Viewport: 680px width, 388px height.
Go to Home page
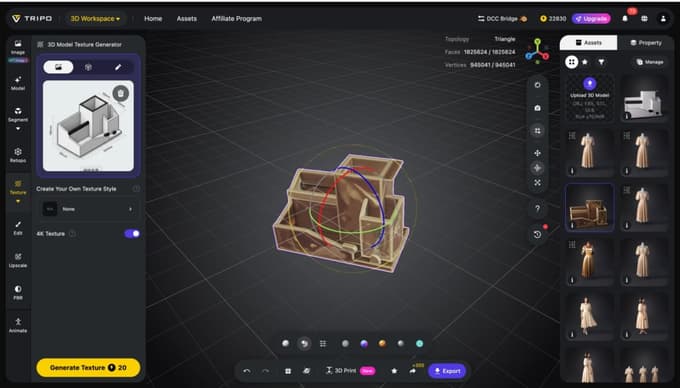coord(153,19)
